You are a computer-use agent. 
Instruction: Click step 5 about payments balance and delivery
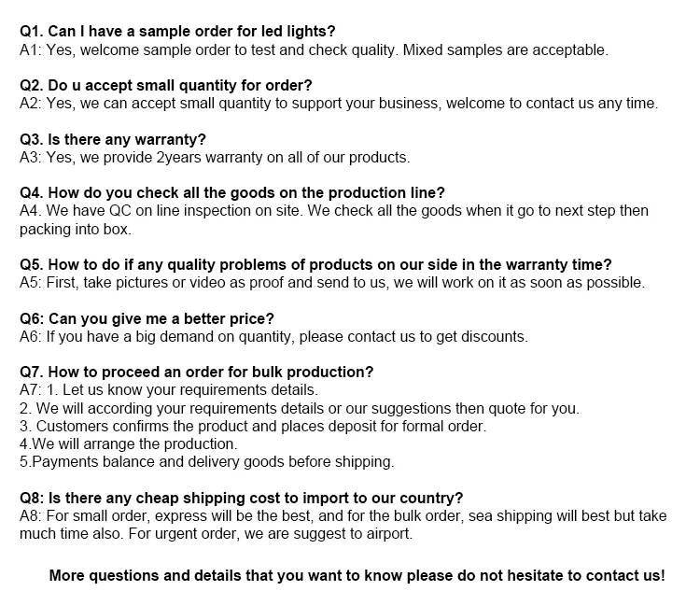(x=206, y=461)
